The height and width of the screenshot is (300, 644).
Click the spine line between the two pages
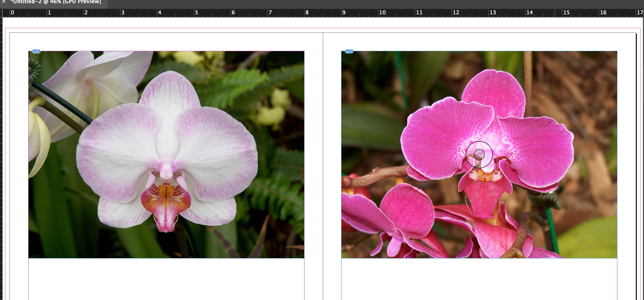[323, 160]
